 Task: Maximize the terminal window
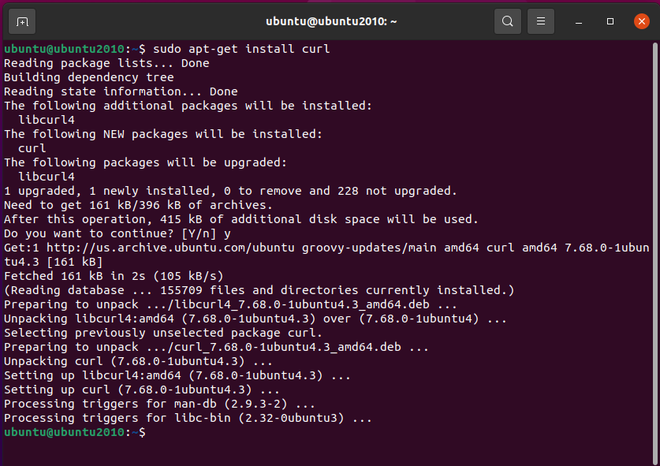(611, 20)
